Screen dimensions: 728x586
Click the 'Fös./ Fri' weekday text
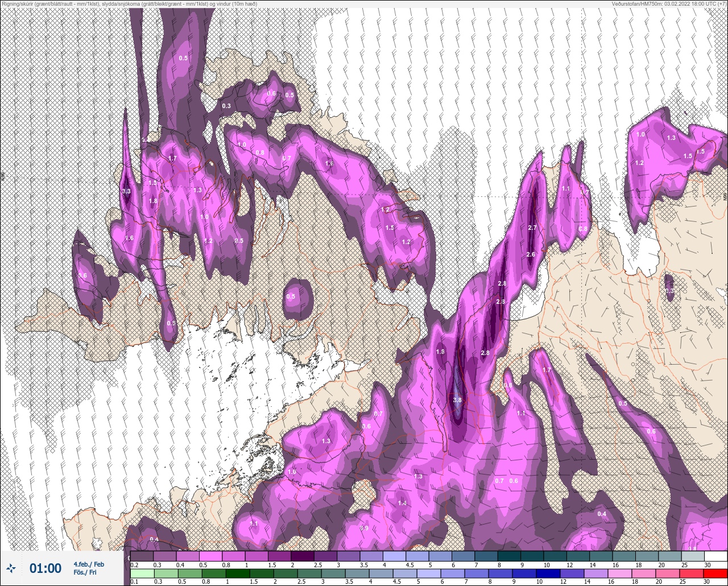pyautogui.click(x=85, y=572)
